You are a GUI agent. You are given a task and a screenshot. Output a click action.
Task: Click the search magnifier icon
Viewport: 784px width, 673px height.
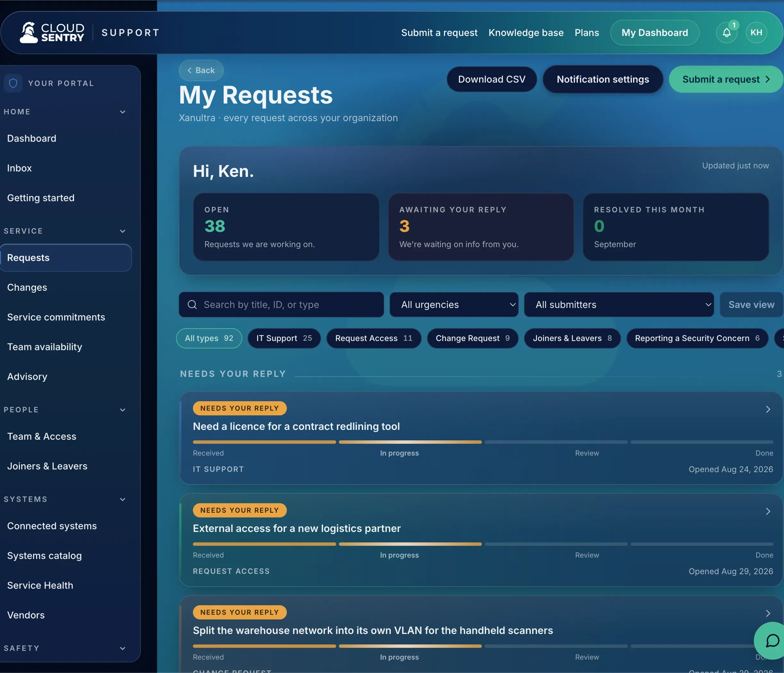click(192, 304)
